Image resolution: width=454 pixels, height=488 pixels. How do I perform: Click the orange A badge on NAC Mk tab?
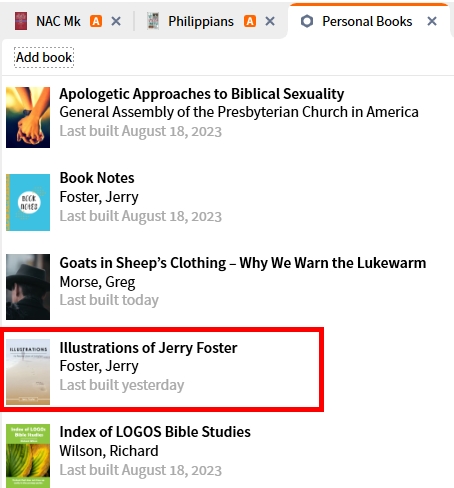click(x=96, y=21)
